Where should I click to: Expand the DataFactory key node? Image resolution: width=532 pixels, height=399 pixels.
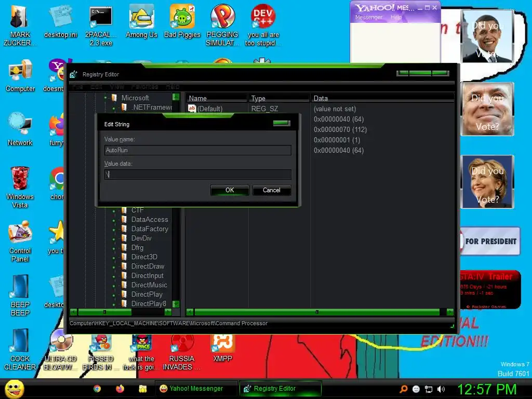[114, 229]
